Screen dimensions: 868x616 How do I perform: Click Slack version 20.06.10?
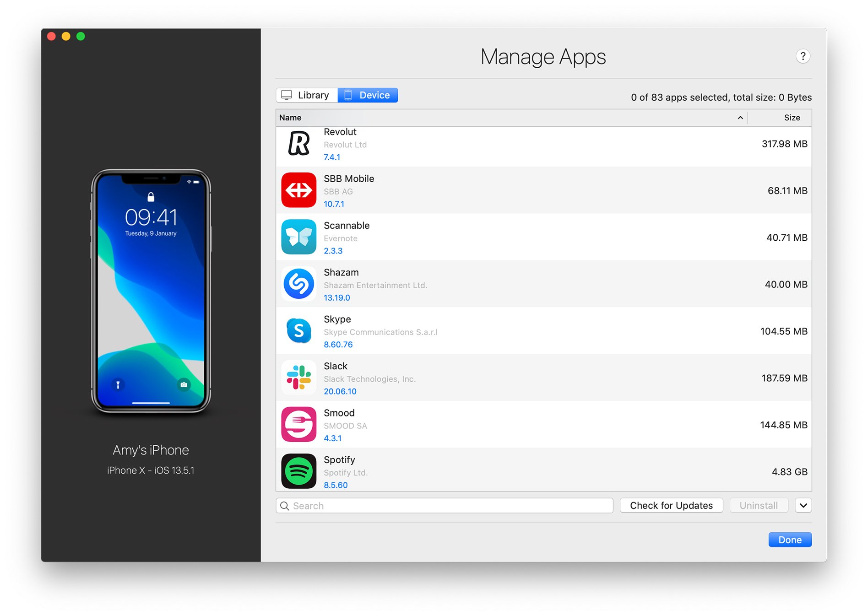(x=340, y=391)
